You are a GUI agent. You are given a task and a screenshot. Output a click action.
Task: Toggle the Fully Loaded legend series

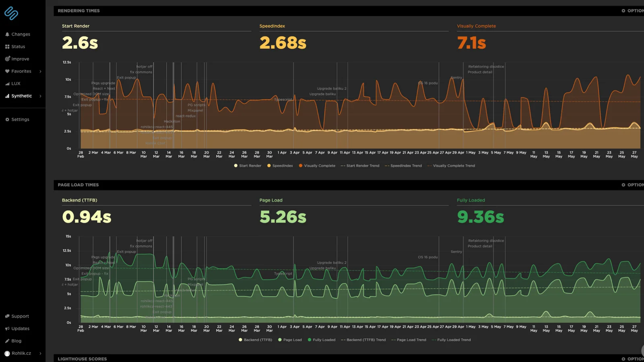[x=322, y=340]
